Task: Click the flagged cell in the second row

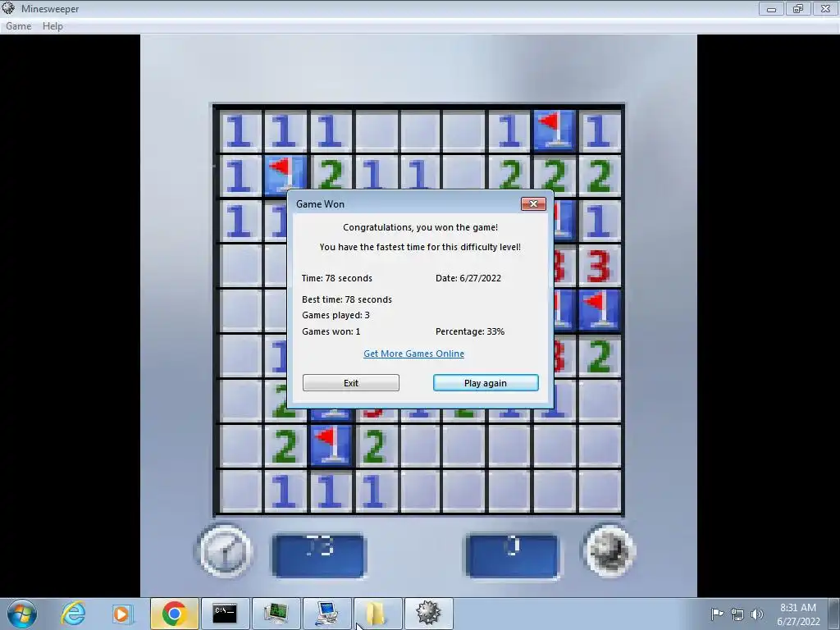Action: [x=285, y=174]
